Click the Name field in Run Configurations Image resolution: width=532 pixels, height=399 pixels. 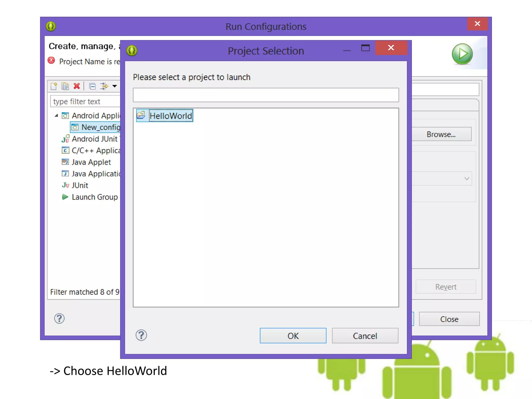445,90
